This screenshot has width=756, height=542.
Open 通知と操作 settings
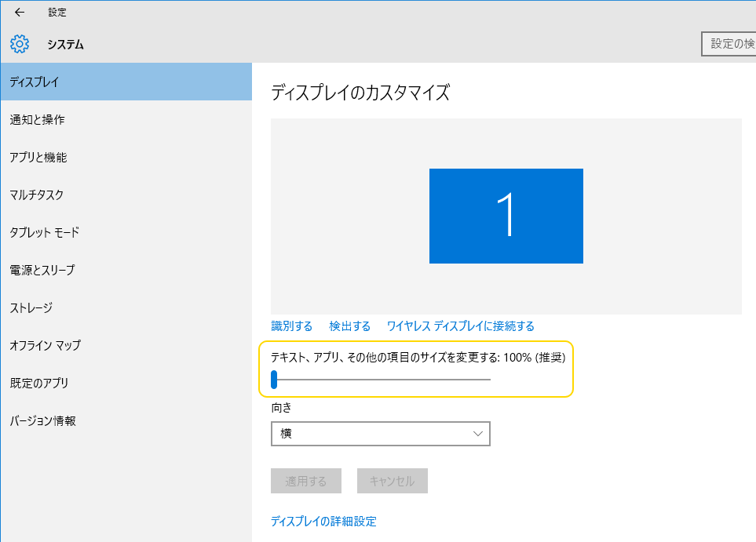[126, 119]
